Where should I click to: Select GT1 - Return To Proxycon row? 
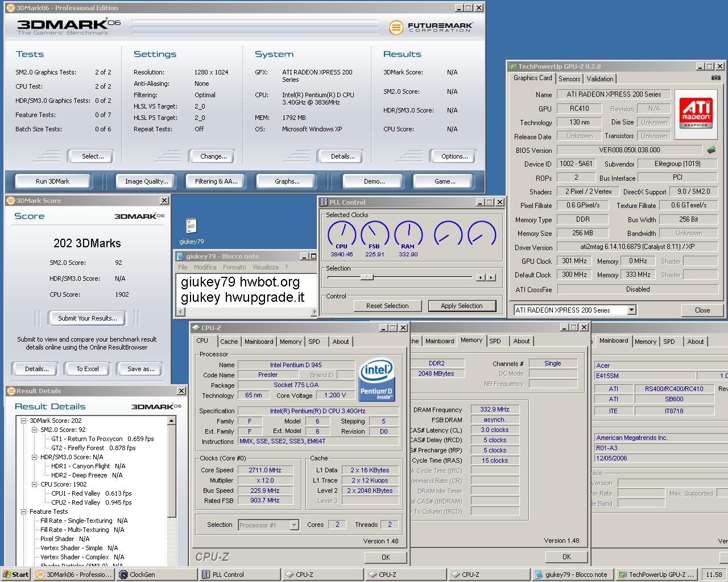[x=103, y=439]
